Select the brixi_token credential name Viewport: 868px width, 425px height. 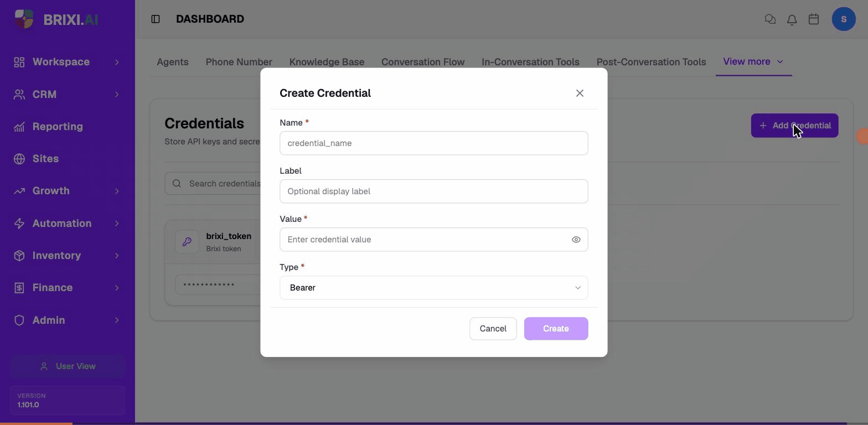click(229, 236)
